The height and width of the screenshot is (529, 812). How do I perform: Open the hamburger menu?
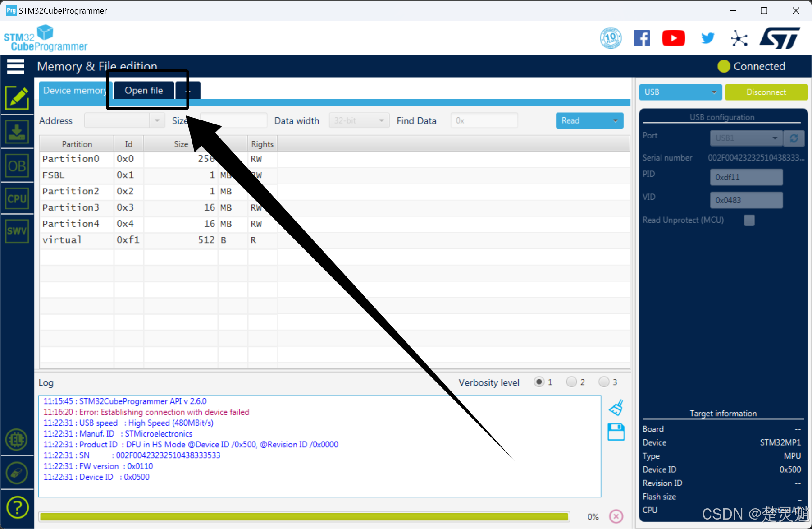coord(16,66)
